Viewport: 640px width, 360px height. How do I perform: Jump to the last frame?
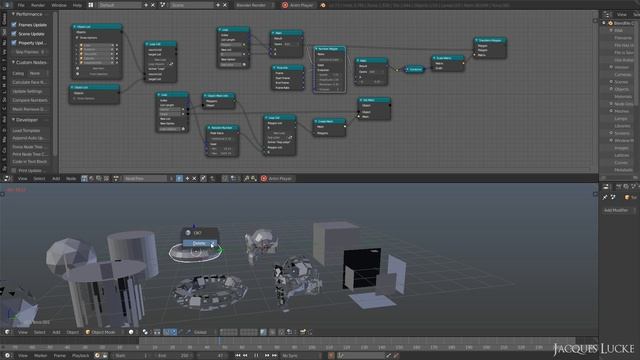pos(275,356)
